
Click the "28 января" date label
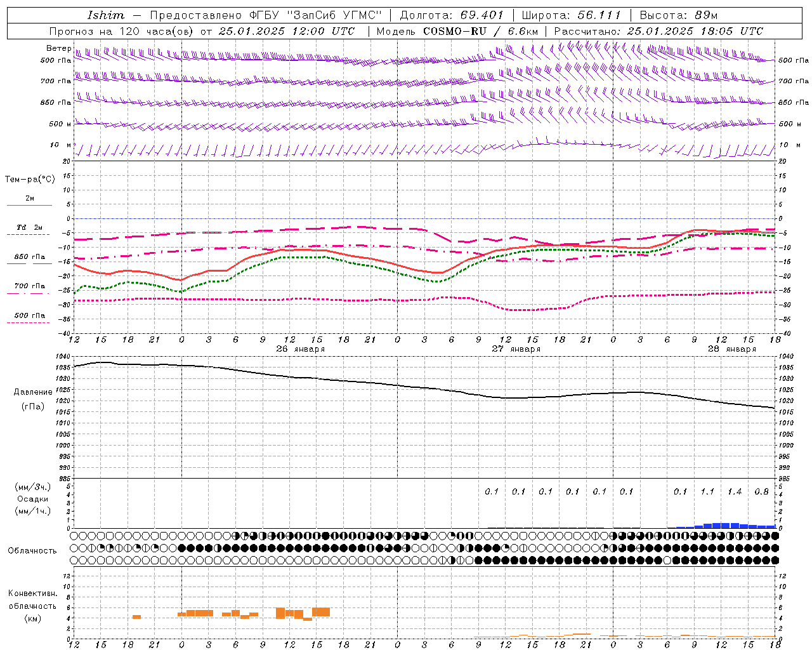732,349
